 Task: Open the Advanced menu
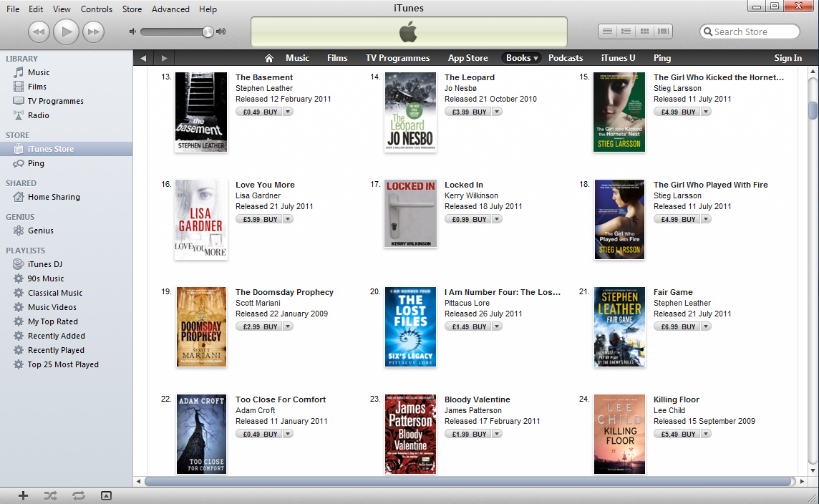coord(170,9)
